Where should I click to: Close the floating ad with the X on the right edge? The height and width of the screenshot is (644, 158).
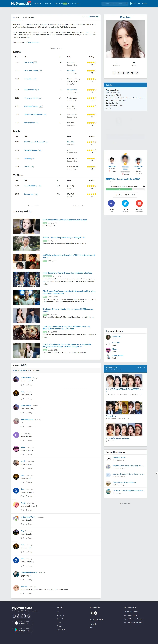click(157, 473)
